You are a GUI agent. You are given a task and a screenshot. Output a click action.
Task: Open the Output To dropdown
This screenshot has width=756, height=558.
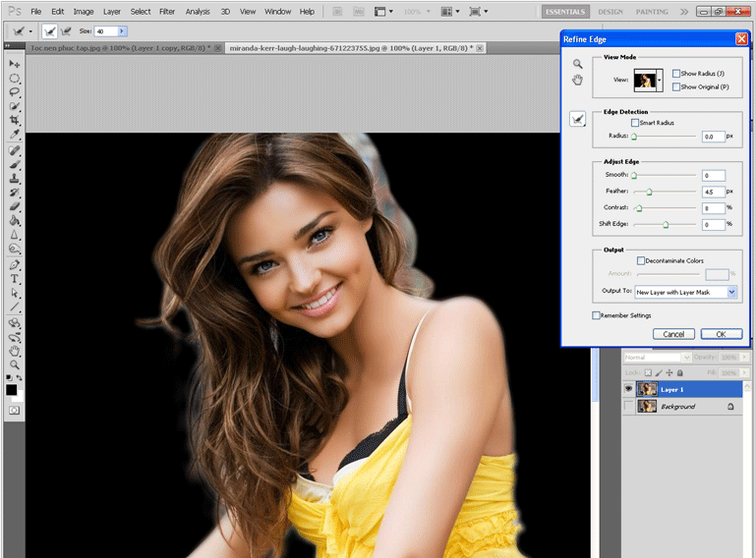pos(731,292)
